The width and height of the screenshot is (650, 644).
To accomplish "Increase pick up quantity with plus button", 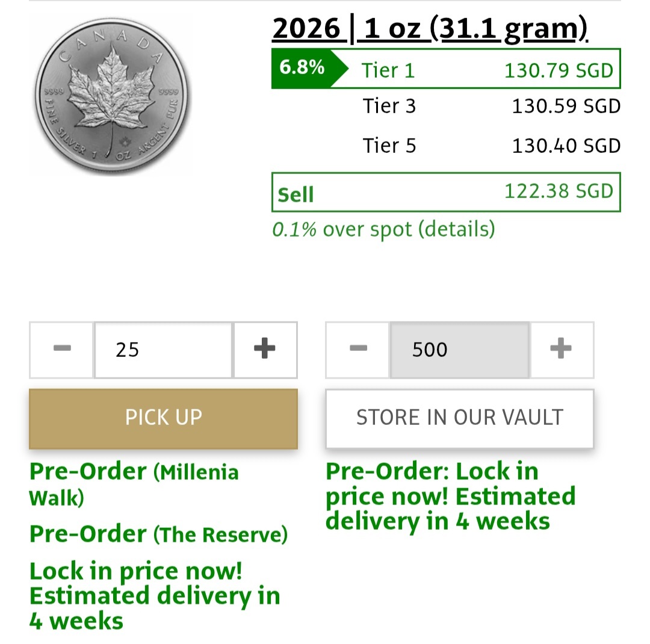I will tap(265, 350).
